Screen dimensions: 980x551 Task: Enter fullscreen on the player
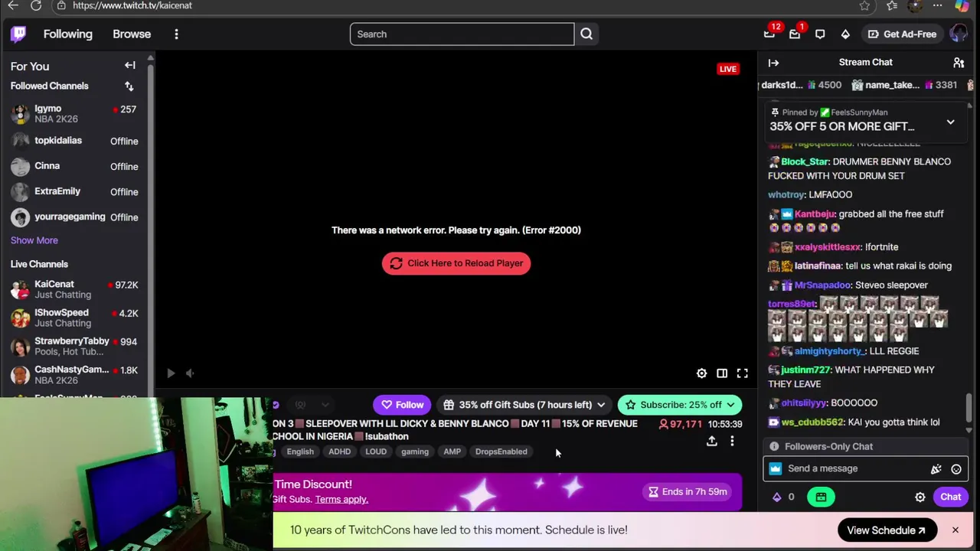click(x=742, y=373)
